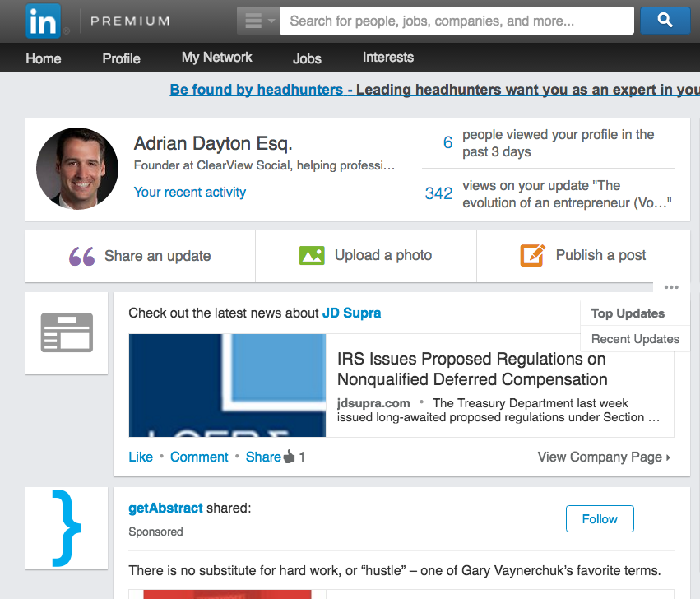This screenshot has height=599, width=700.
Task: Open the Adrian Dayton Esq. name link
Action: [x=213, y=143]
